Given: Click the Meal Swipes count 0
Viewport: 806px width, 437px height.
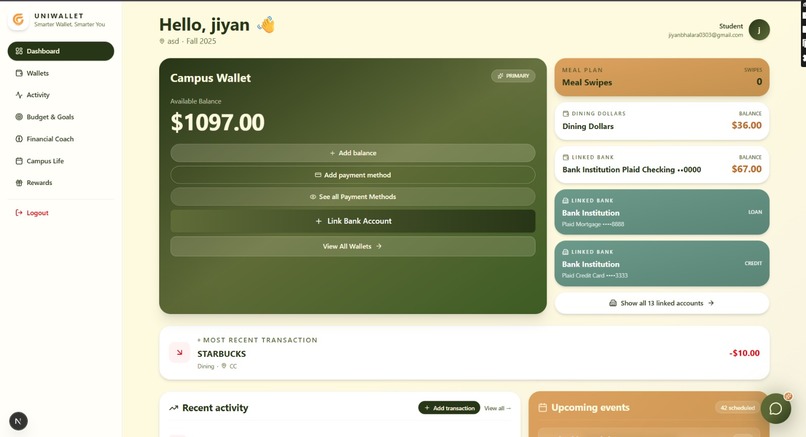Looking at the screenshot, I should [x=759, y=81].
